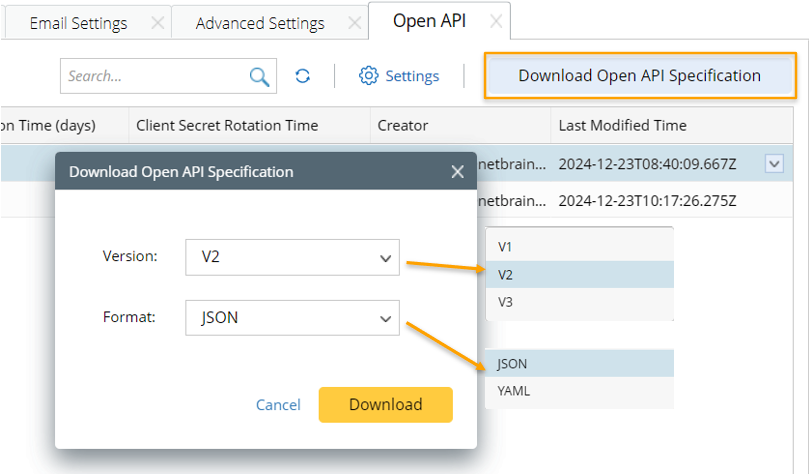Expand the first row's dropdown arrow
The height and width of the screenshot is (475, 809).
click(x=774, y=164)
